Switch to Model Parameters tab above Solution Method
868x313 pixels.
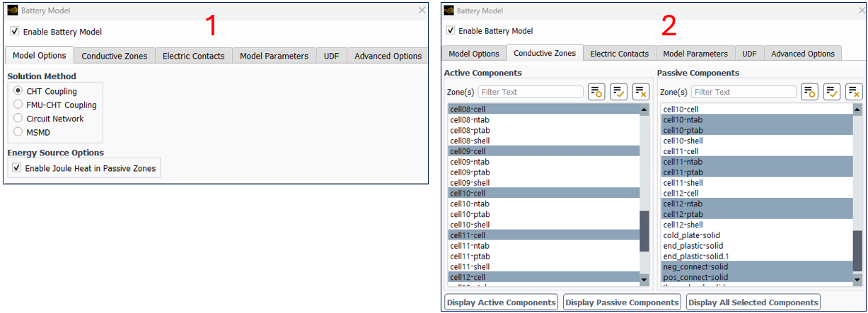(274, 56)
